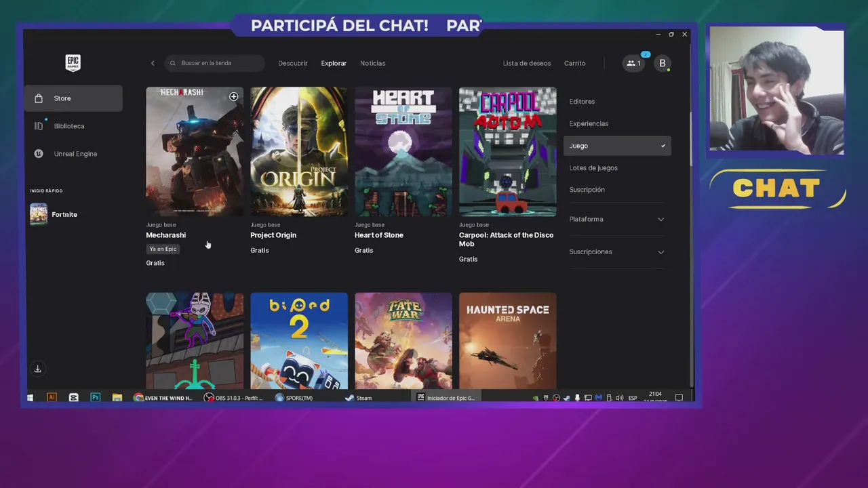Image resolution: width=868 pixels, height=488 pixels.
Task: Open the hexagon robot game cover
Action: pyautogui.click(x=195, y=341)
